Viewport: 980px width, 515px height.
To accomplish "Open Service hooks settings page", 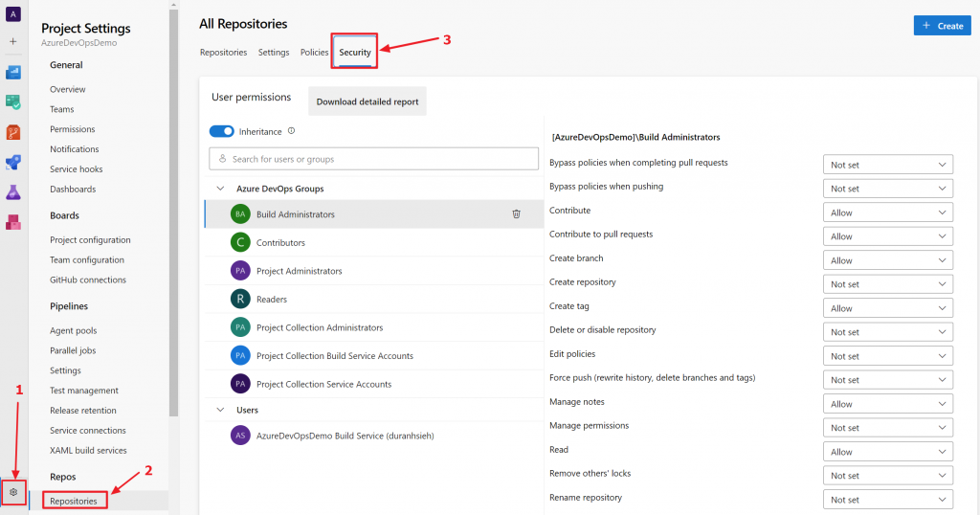I will 77,168.
